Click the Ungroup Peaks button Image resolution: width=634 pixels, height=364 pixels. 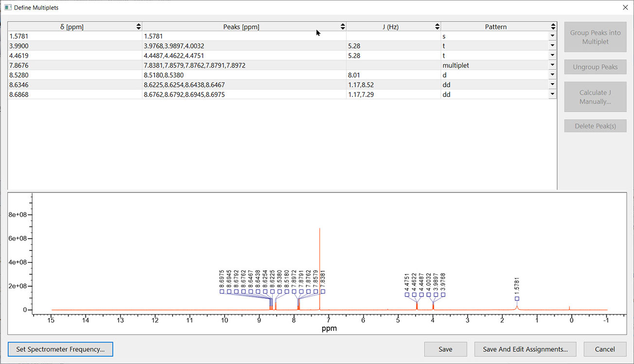[595, 67]
